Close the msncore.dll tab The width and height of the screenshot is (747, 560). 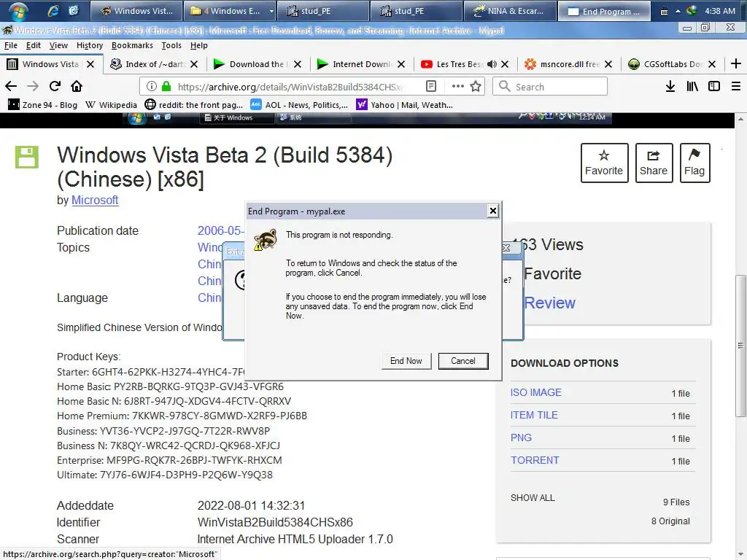(x=608, y=64)
